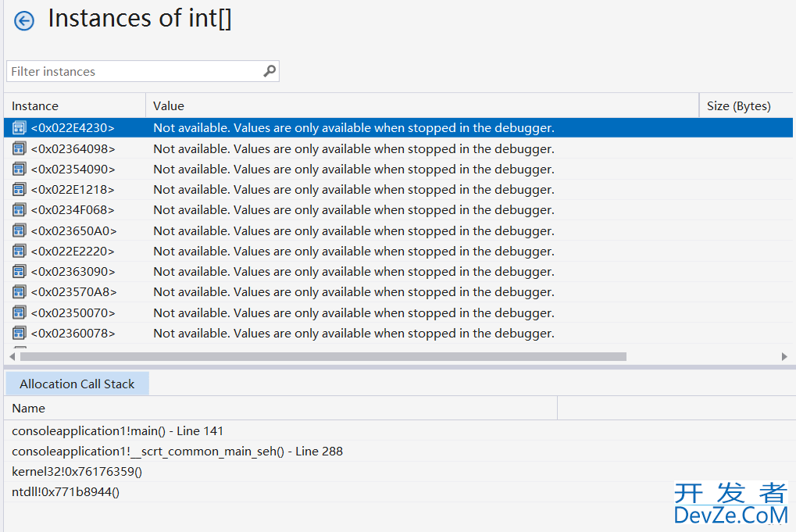Select instance address <0x02350070>
796x532 pixels.
73,312
